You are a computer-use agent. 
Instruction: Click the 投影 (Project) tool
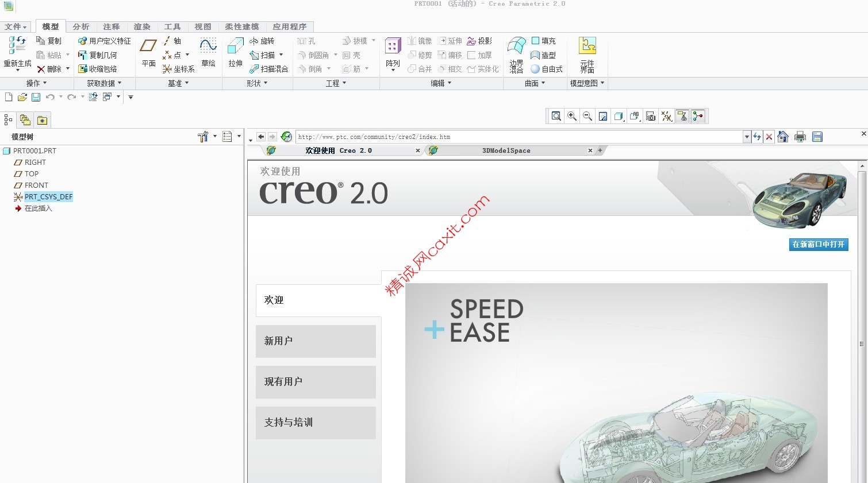(x=479, y=41)
